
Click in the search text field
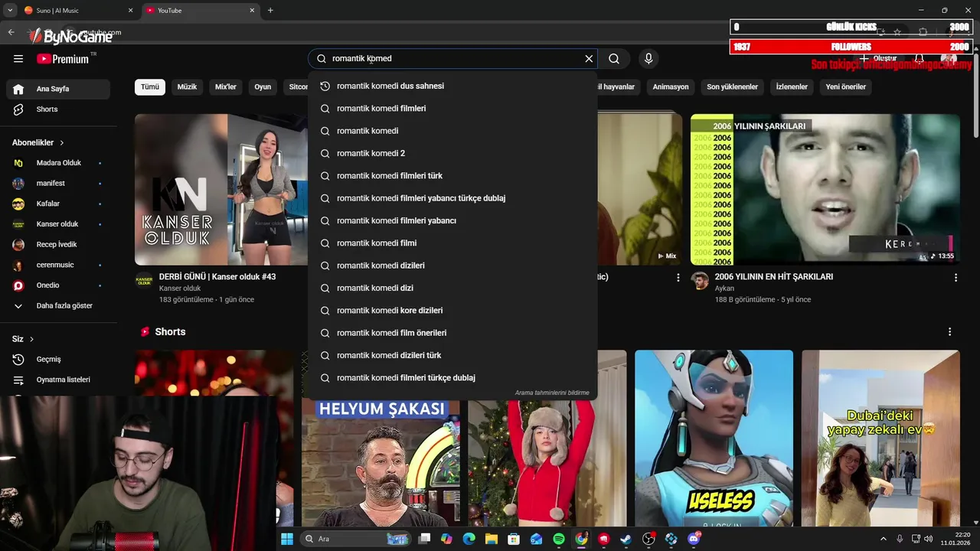pos(452,59)
